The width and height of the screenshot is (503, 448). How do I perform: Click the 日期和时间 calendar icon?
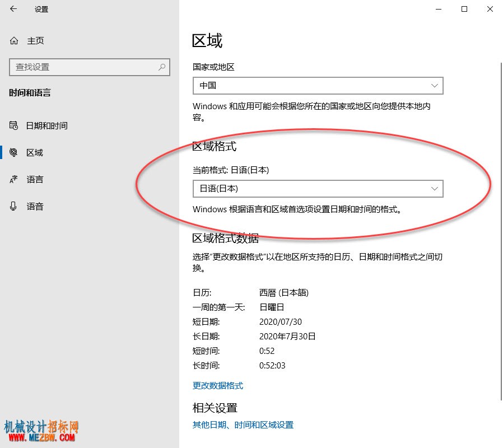pos(13,125)
